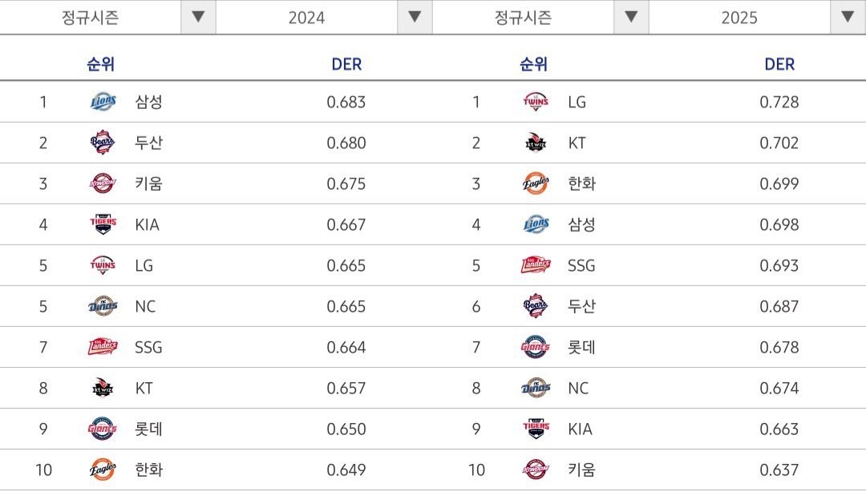Click the NC Dinos logo in 2024 table

coord(103,306)
